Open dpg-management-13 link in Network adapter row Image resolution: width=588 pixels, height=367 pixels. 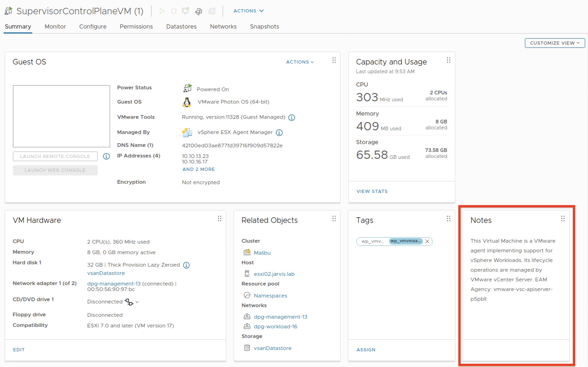coord(114,283)
